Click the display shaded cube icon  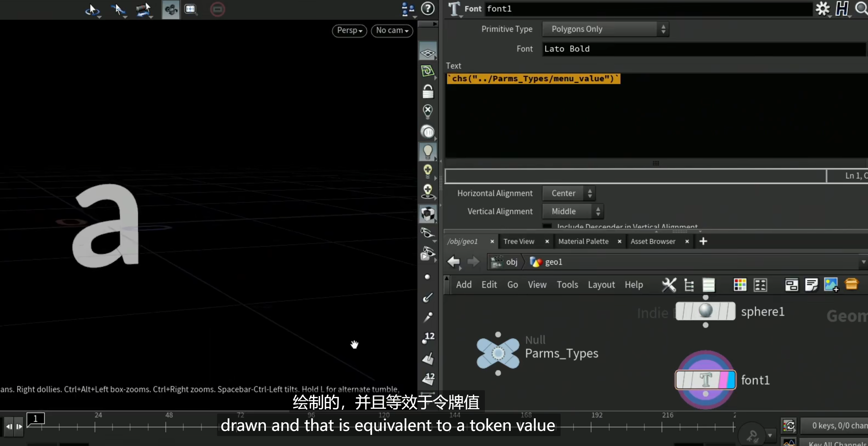[x=428, y=214]
